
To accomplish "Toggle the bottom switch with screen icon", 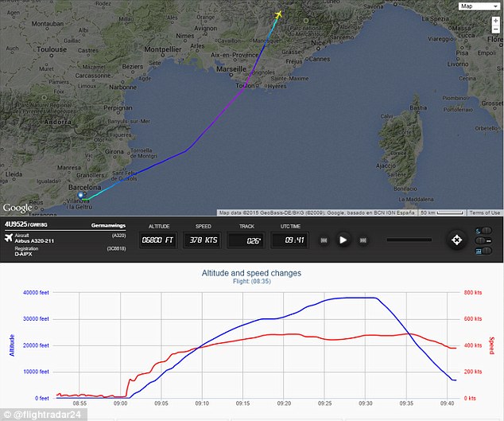I will click(x=484, y=251).
